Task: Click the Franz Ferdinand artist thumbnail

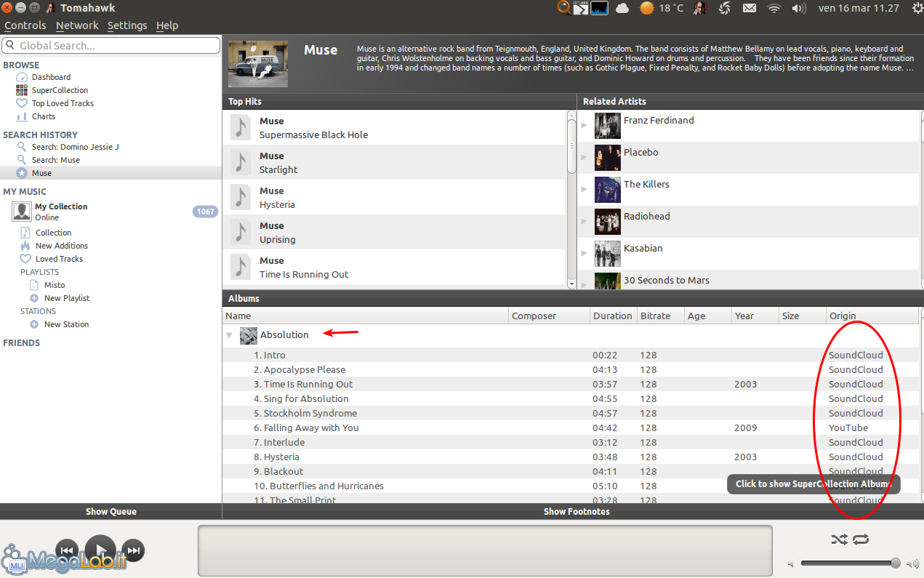Action: tap(608, 126)
